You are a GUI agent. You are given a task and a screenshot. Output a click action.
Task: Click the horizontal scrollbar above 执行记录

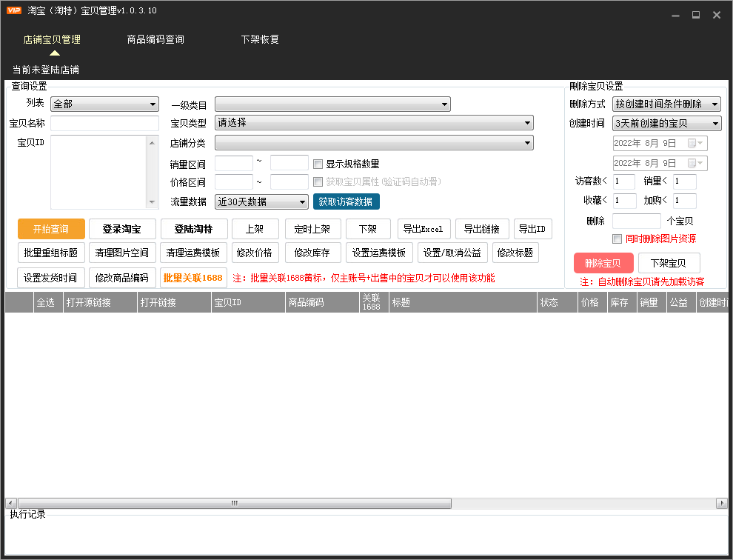233,502
